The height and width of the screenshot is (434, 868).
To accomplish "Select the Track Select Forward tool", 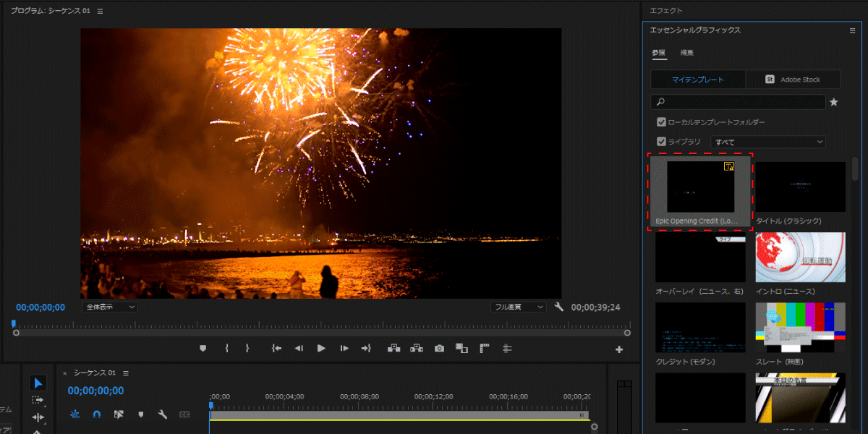I will click(38, 400).
